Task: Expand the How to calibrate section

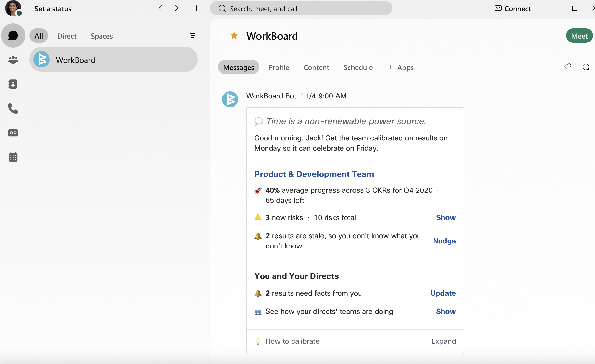Action: 443,341
